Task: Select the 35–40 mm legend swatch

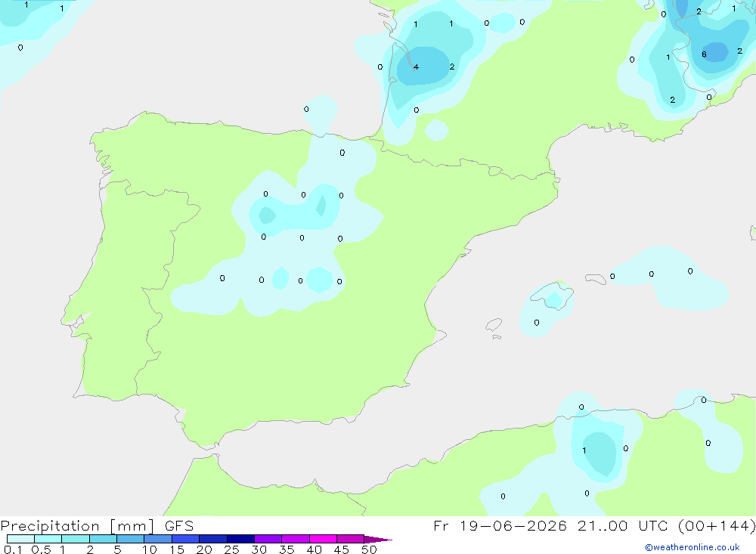Action: (x=295, y=539)
